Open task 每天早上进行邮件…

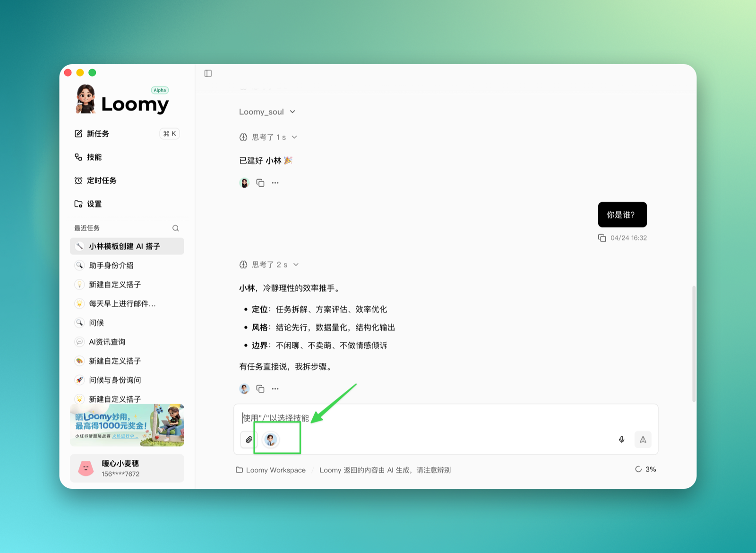click(127, 303)
